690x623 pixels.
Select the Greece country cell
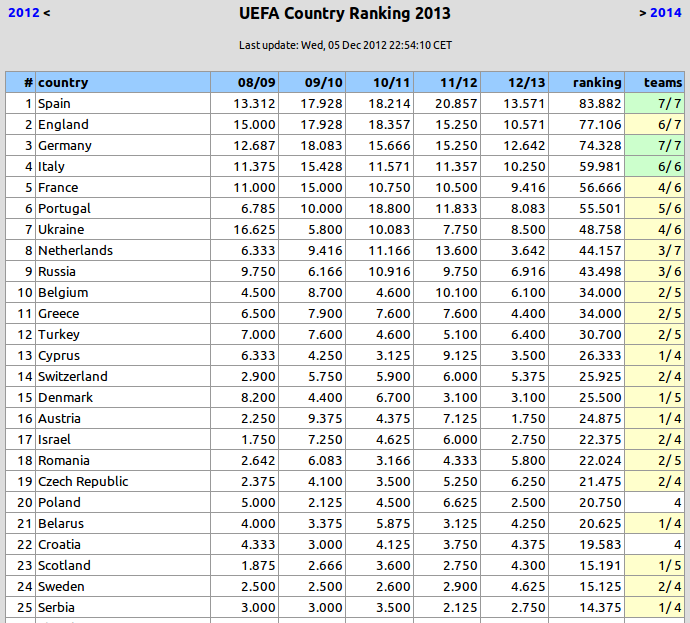point(123,313)
